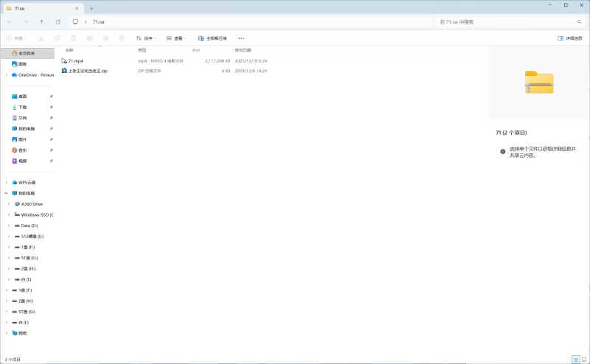The height and width of the screenshot is (364, 590).
Task: Click the Delete trash icon
Action: [121, 38]
